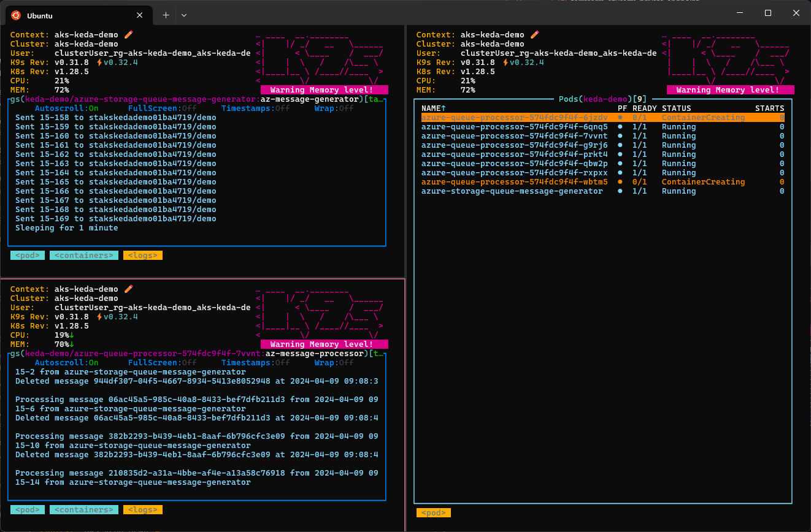Click the sort arrow next to the NAME column
The image size is (811, 532).
(x=444, y=108)
